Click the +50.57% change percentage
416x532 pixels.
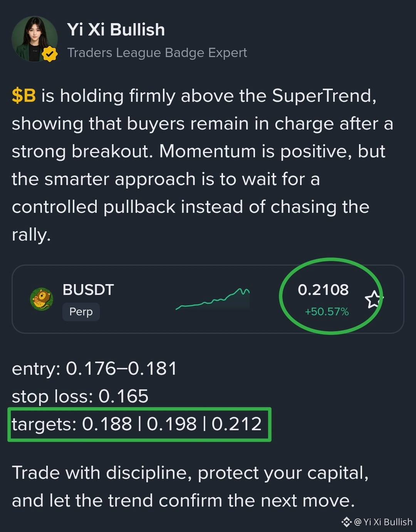tap(327, 311)
